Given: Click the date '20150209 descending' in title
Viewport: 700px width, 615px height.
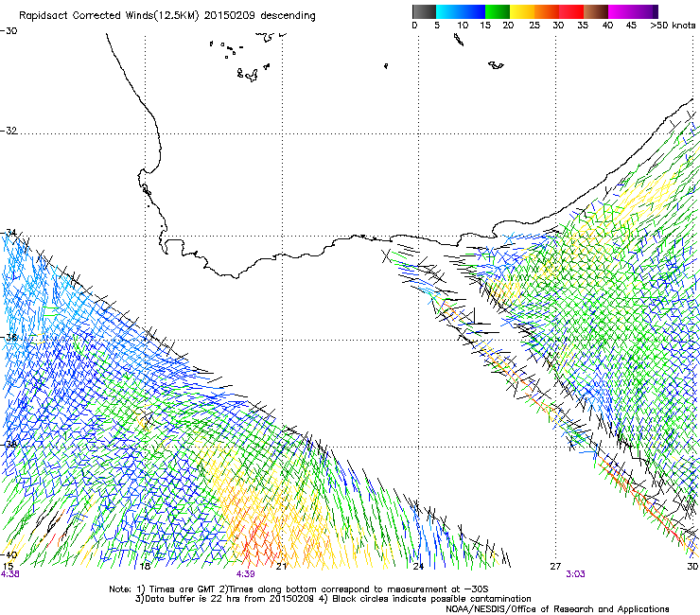Looking at the screenshot, I should click(260, 16).
